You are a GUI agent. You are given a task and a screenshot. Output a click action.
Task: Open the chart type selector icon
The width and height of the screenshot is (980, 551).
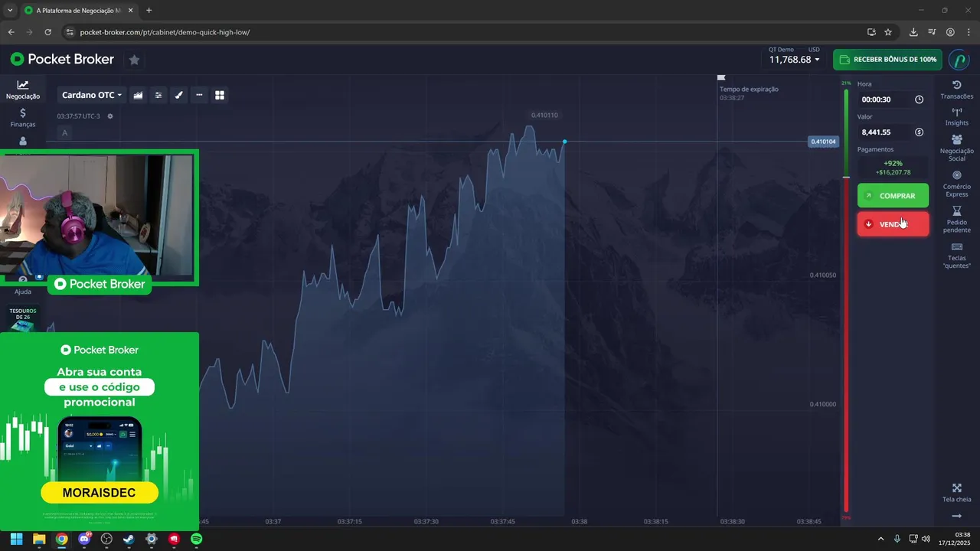click(x=139, y=95)
